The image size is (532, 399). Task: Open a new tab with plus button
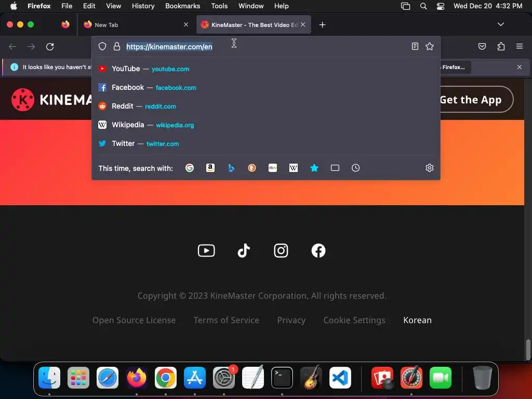point(322,25)
